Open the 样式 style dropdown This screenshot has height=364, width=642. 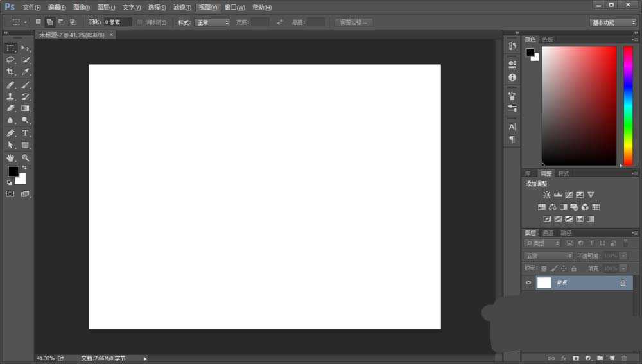click(212, 22)
